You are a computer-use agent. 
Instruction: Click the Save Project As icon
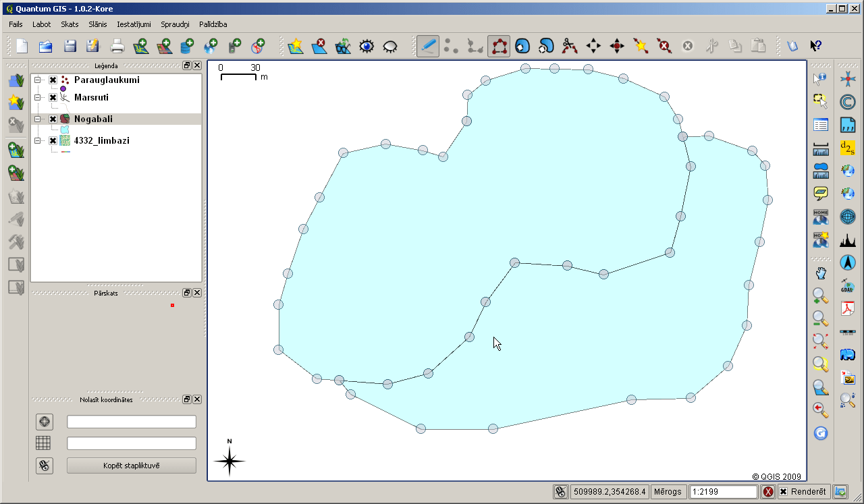pos(93,46)
